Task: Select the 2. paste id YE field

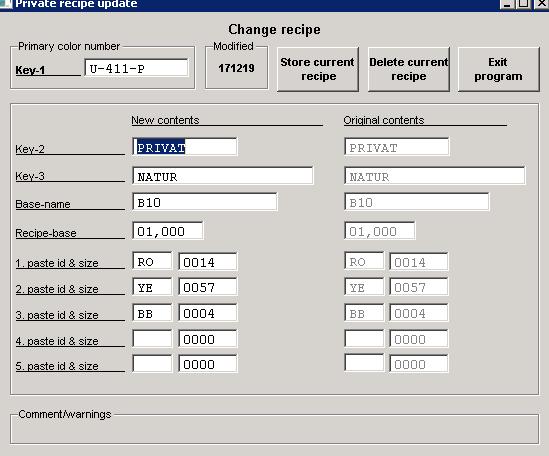Action: click(152, 287)
